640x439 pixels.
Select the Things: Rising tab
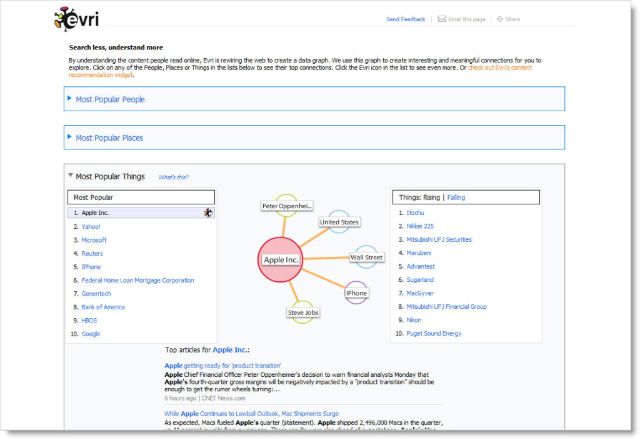point(419,197)
